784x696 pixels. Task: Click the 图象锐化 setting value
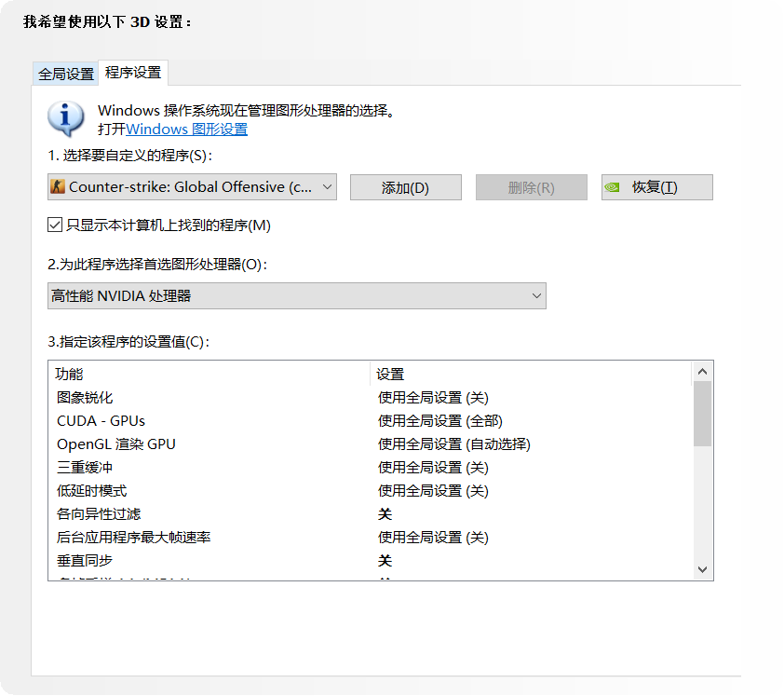[433, 398]
